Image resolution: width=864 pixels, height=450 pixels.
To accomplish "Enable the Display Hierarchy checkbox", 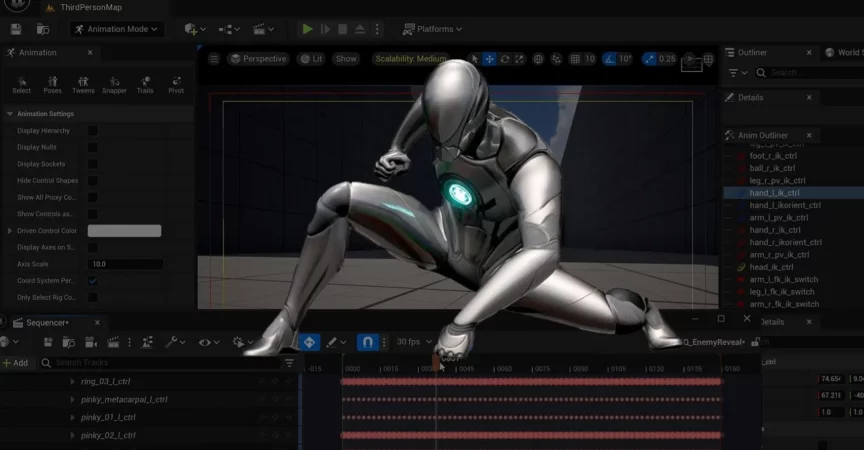I will tap(93, 130).
